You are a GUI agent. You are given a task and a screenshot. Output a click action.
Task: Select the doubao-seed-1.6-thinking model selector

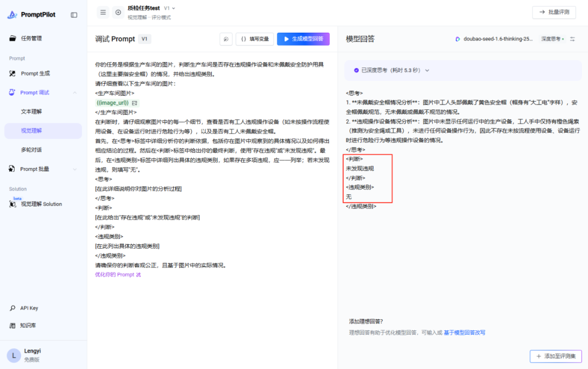(x=493, y=39)
